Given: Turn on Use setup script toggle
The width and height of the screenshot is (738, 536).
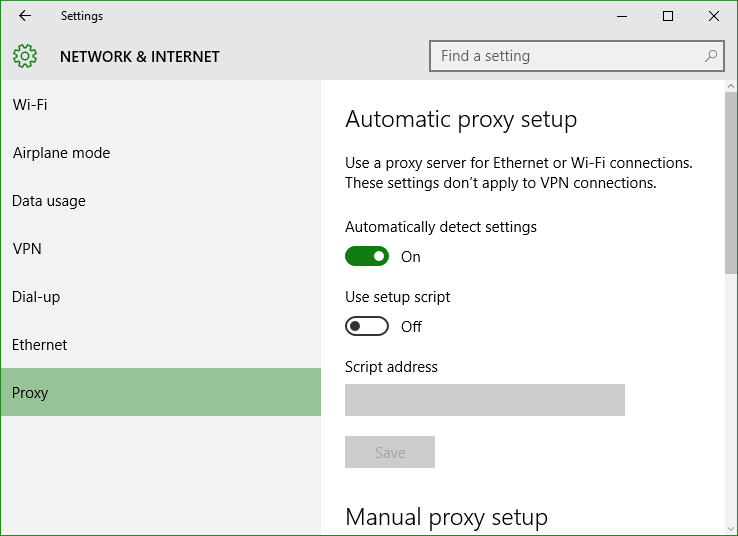Looking at the screenshot, I should (x=367, y=326).
